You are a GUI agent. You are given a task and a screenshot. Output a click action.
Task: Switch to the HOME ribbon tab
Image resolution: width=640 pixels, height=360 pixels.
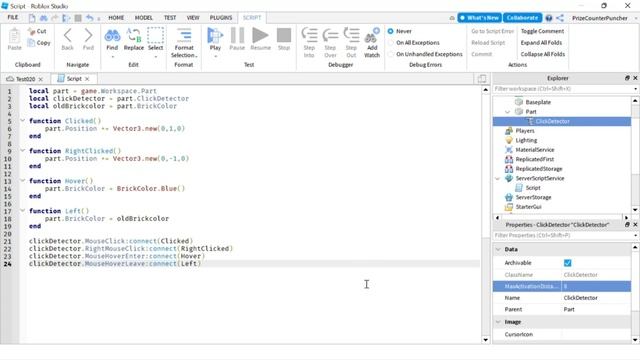point(116,18)
